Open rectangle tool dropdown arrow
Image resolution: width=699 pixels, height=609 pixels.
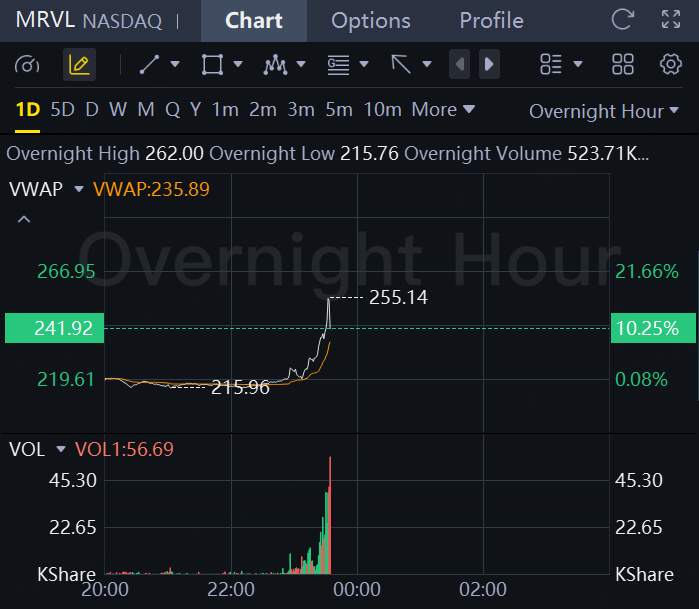(x=238, y=64)
